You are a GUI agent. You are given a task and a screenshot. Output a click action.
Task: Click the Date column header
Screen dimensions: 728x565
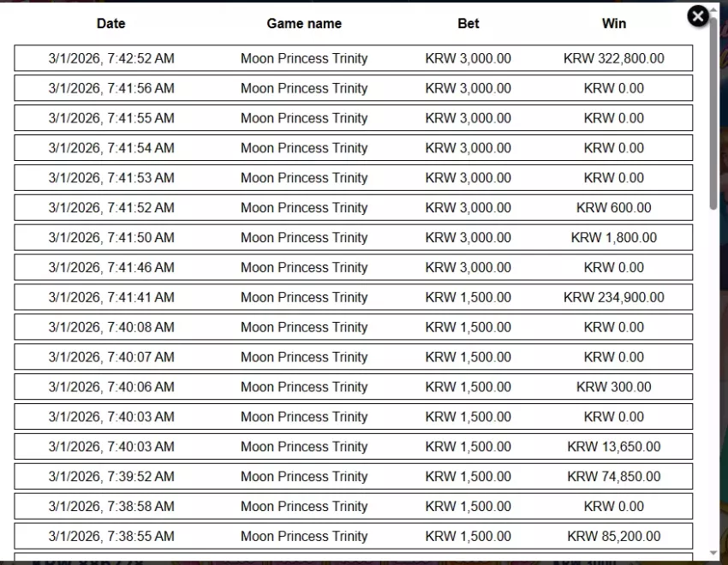[111, 23]
